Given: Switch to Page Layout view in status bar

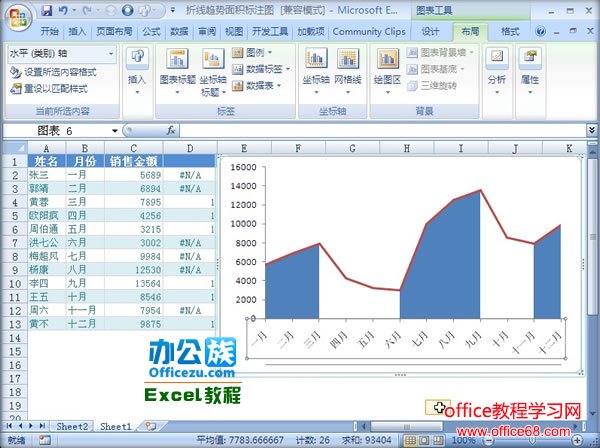Looking at the screenshot, I should (x=424, y=440).
